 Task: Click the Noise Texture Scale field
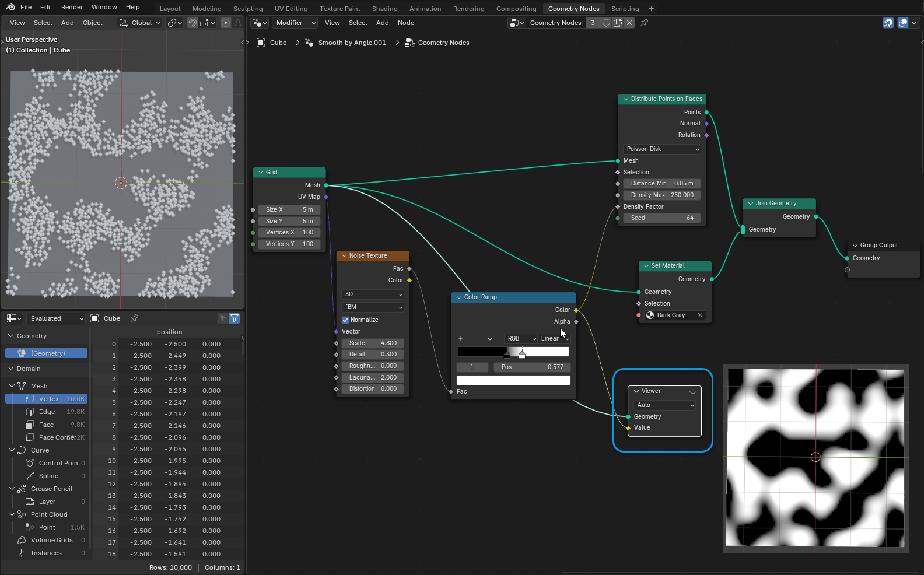pyautogui.click(x=373, y=343)
